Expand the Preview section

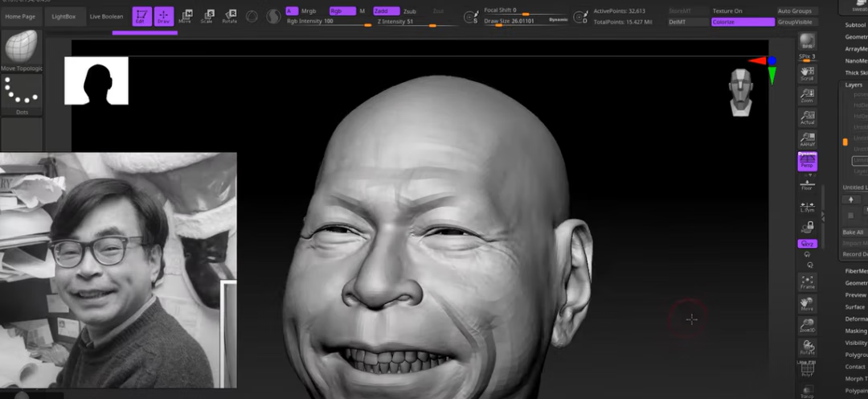[x=856, y=294]
